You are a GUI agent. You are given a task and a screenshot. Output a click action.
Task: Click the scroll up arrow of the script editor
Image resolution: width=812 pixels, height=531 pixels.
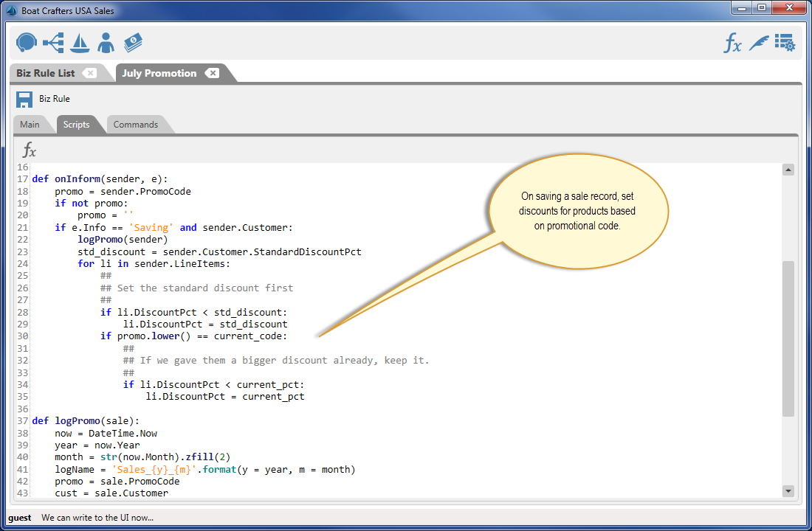point(788,170)
